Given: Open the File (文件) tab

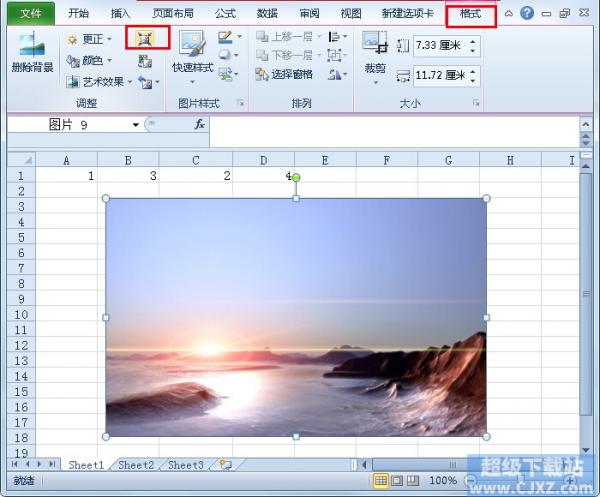Looking at the screenshot, I should click(x=31, y=13).
